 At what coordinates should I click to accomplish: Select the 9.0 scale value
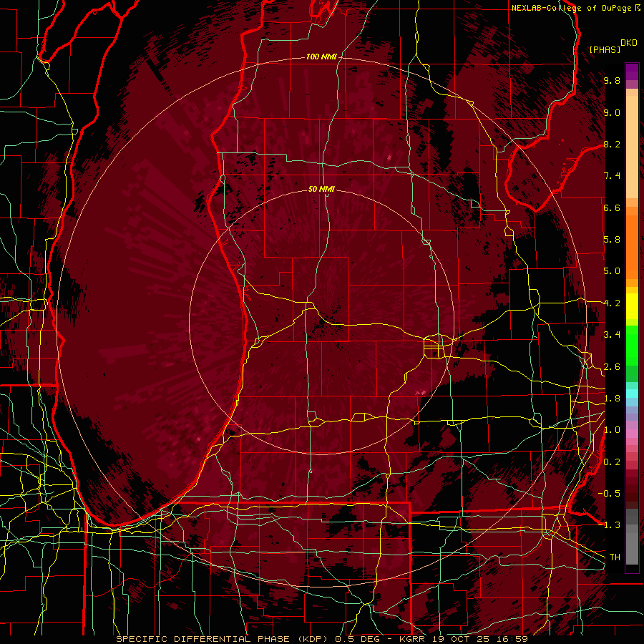[612, 112]
